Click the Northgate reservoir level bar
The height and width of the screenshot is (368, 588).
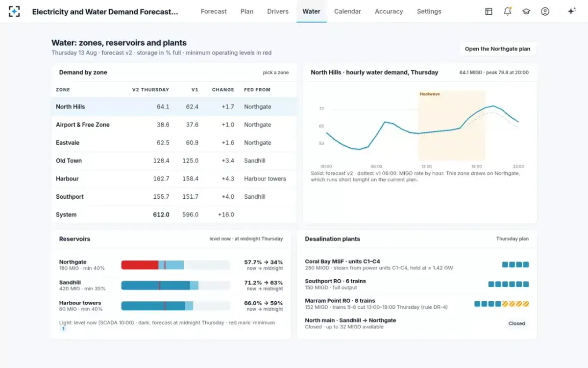pyautogui.click(x=175, y=265)
